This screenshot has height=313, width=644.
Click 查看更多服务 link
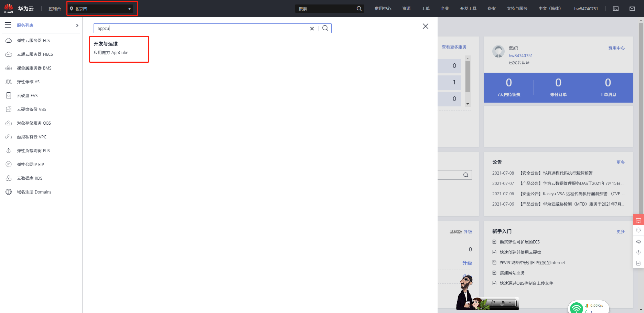[454, 47]
